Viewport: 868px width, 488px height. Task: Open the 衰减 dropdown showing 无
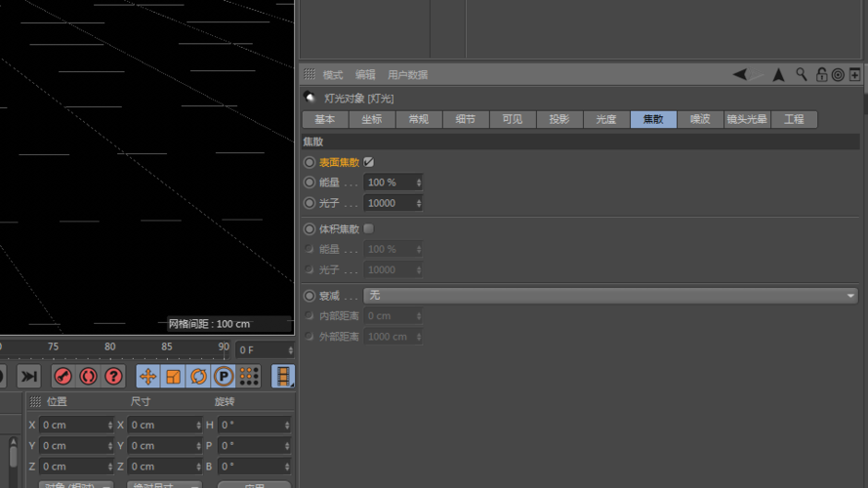610,295
